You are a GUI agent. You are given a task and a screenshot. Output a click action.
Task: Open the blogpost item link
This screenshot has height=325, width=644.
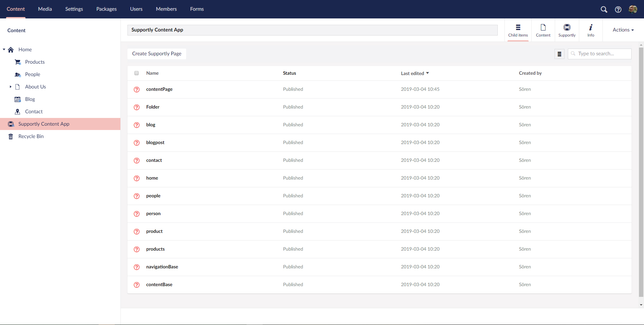(x=155, y=142)
